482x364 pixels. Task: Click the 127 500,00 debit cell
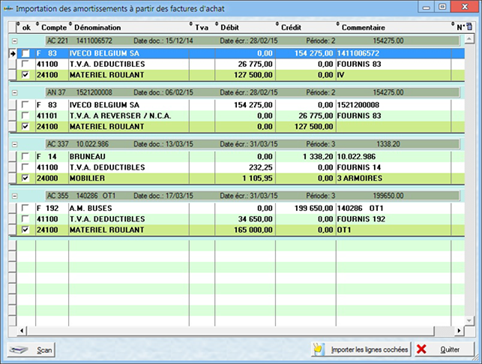point(245,75)
